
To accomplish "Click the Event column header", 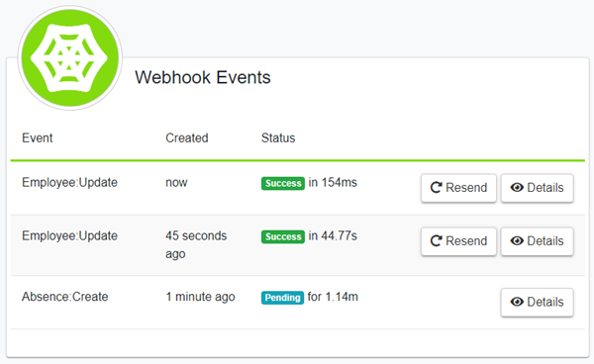I will pos(38,137).
